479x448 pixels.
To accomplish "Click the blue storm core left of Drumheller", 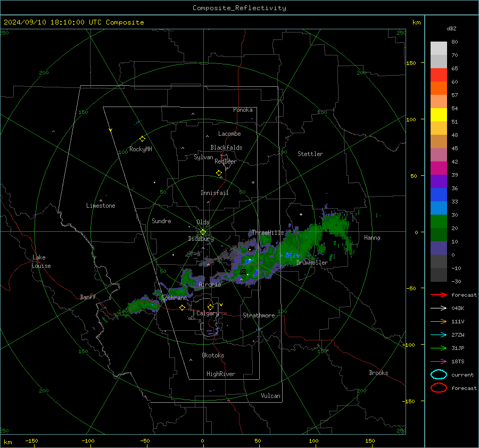I will click(289, 255).
